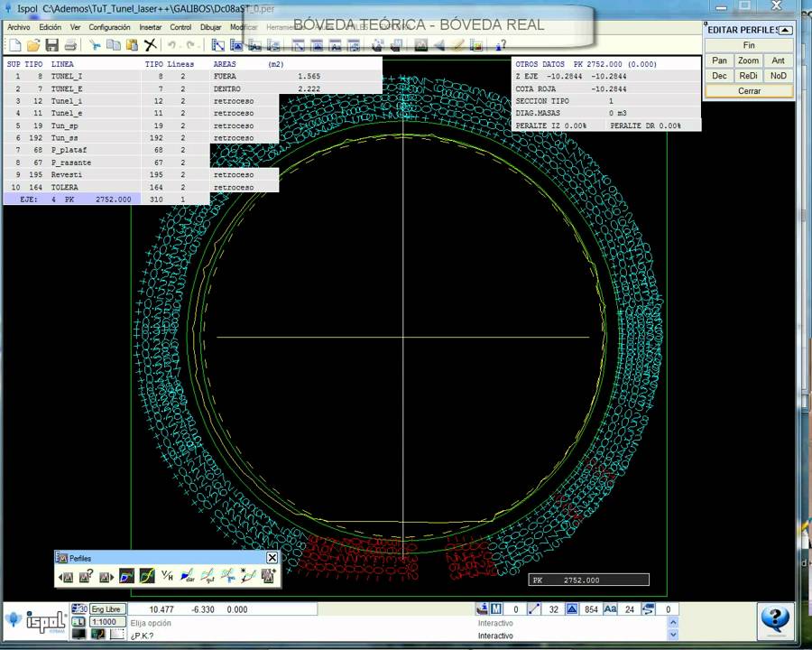Save using the floppy disk icon
The height and width of the screenshot is (650, 812).
click(x=51, y=46)
